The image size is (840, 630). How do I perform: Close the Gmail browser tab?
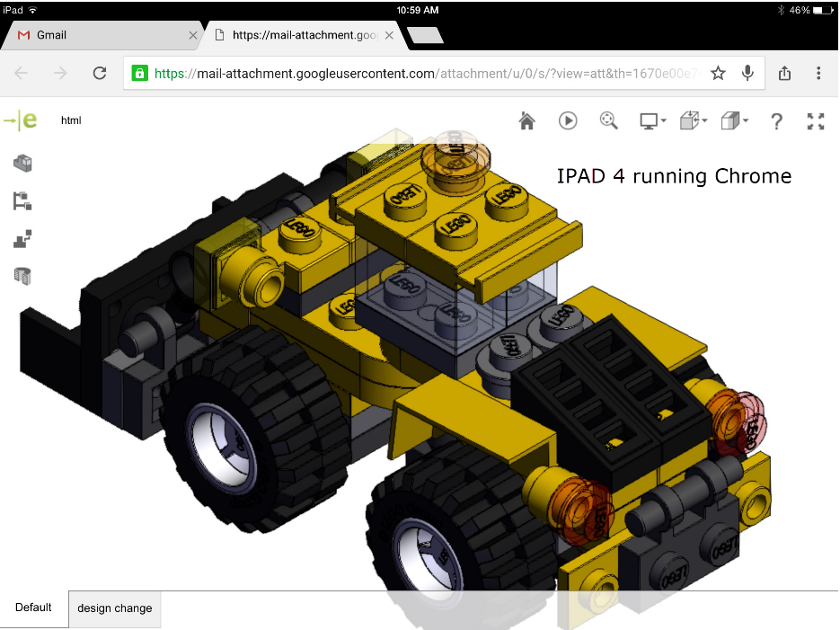[193, 35]
